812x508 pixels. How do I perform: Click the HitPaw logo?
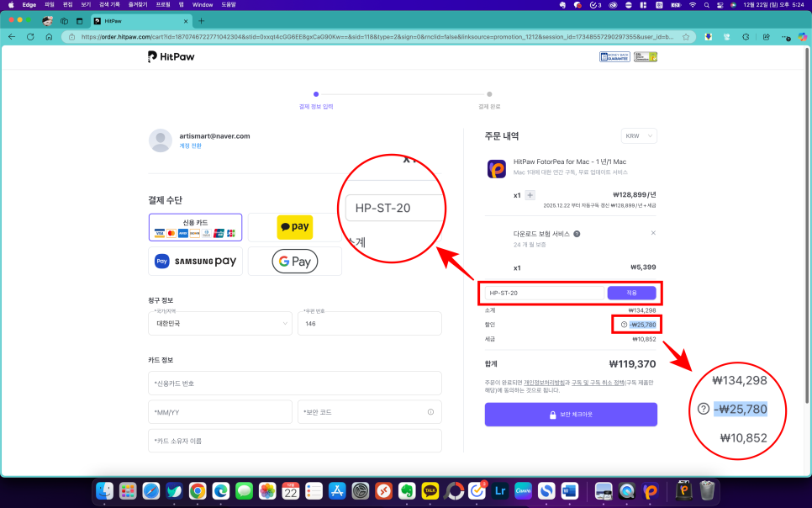coord(171,56)
